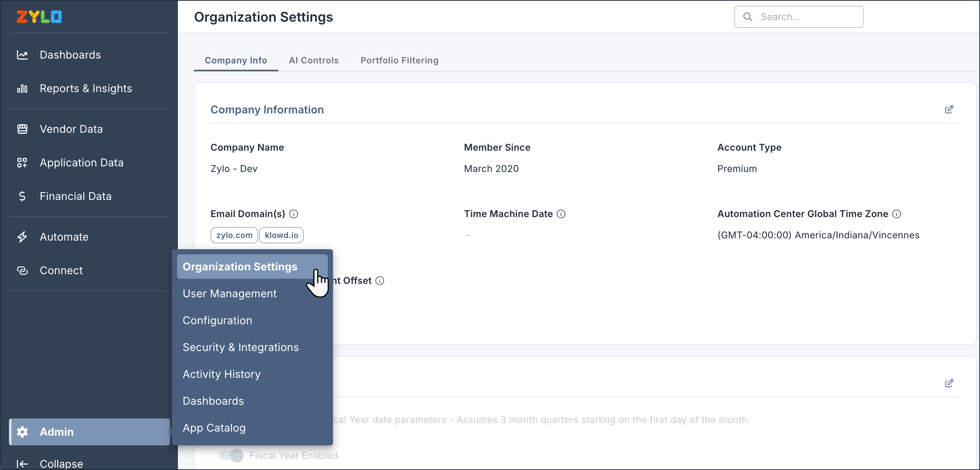Image resolution: width=980 pixels, height=470 pixels.
Task: Click the Admin gear icon
Action: pos(22,432)
